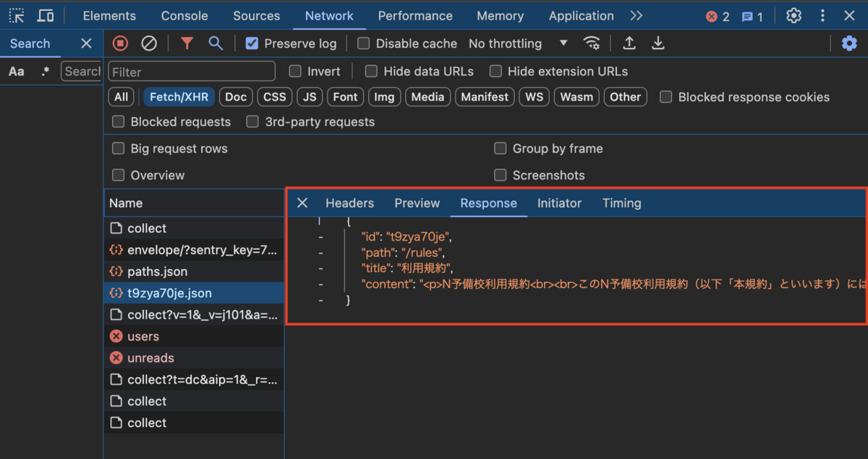Enable the Screenshots checkbox

point(500,175)
